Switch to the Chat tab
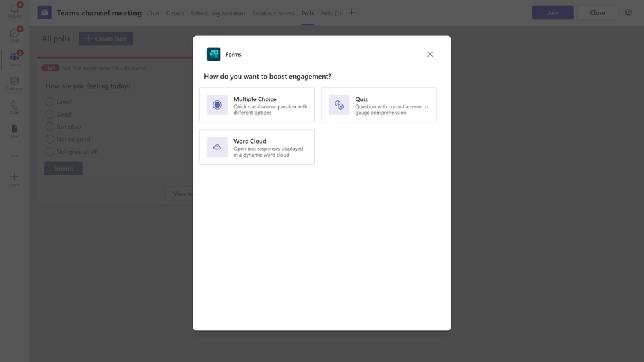Viewport: 644px width, 362px height. click(153, 13)
